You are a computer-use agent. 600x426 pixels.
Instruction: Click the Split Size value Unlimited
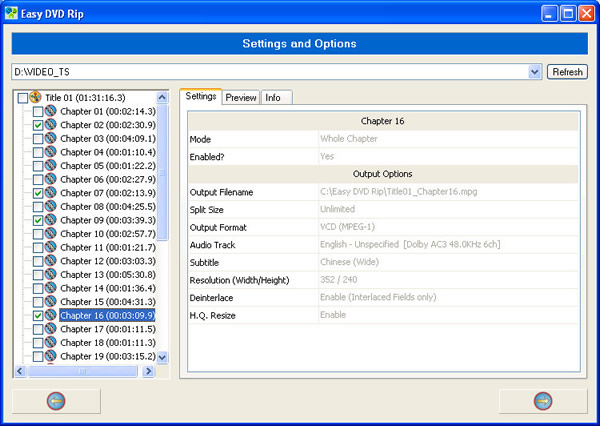(x=338, y=209)
